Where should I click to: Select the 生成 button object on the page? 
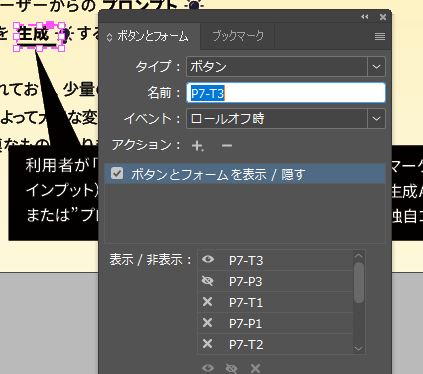[x=39, y=37]
